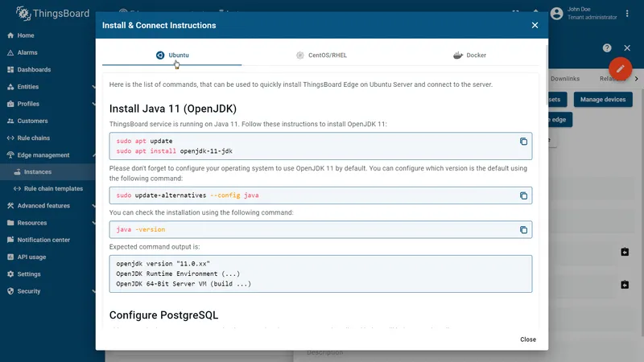Viewport: 644px width, 362px height.
Task: Click the Security shield icon
Action: [10, 291]
